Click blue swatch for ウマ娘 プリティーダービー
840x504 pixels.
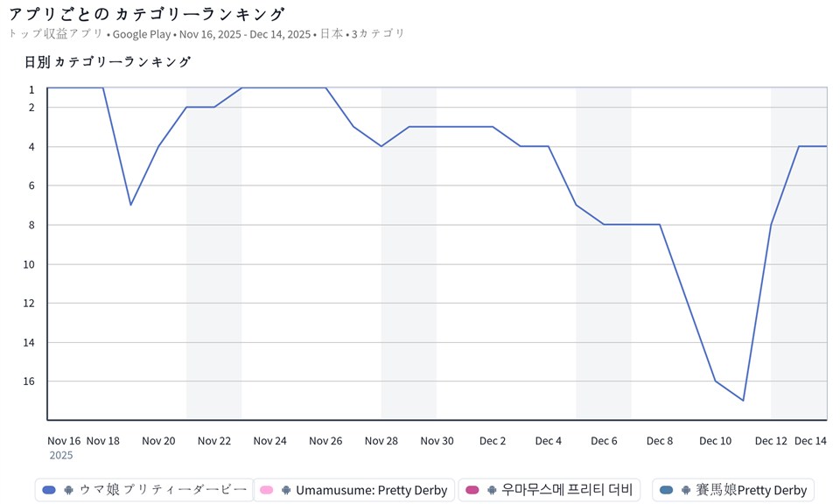click(49, 490)
